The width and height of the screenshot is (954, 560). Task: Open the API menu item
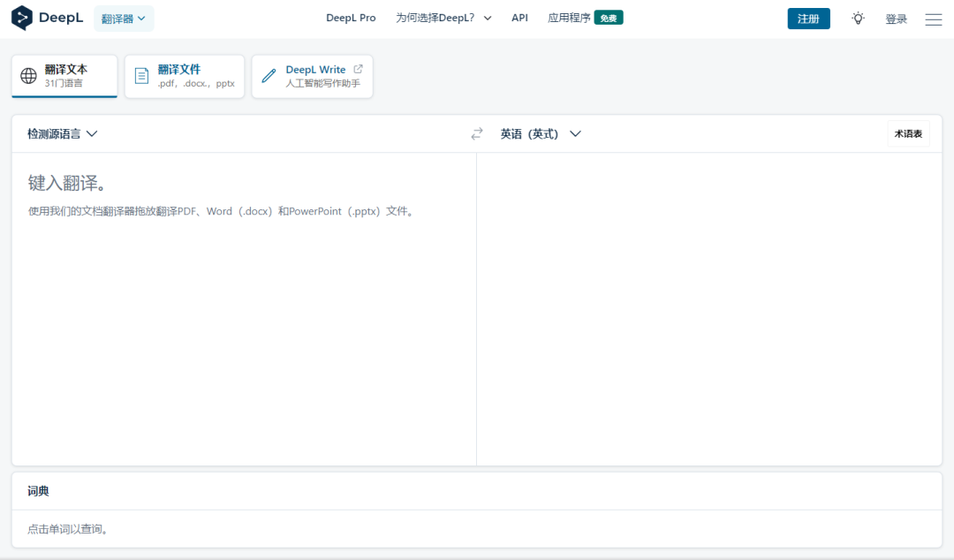tap(519, 19)
